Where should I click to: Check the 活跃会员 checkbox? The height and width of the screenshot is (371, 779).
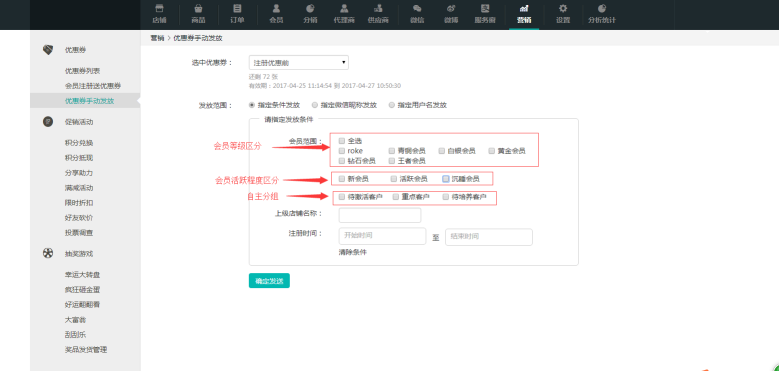pos(393,178)
